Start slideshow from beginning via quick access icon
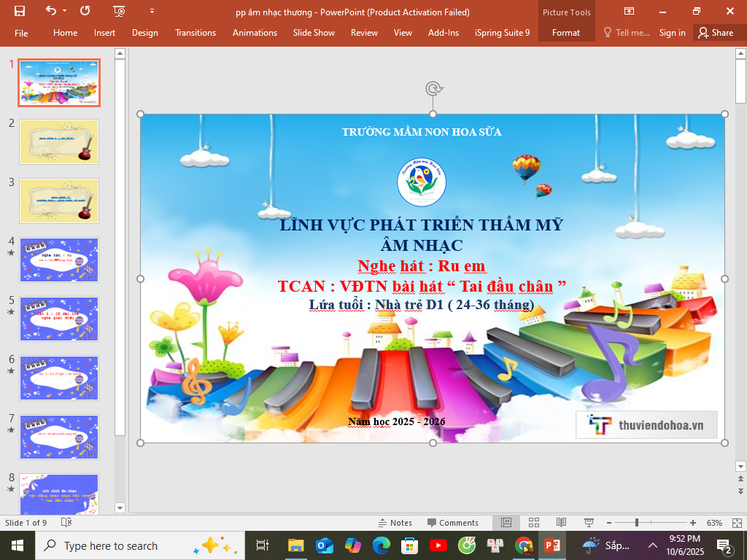The width and height of the screenshot is (747, 560). pyautogui.click(x=120, y=11)
